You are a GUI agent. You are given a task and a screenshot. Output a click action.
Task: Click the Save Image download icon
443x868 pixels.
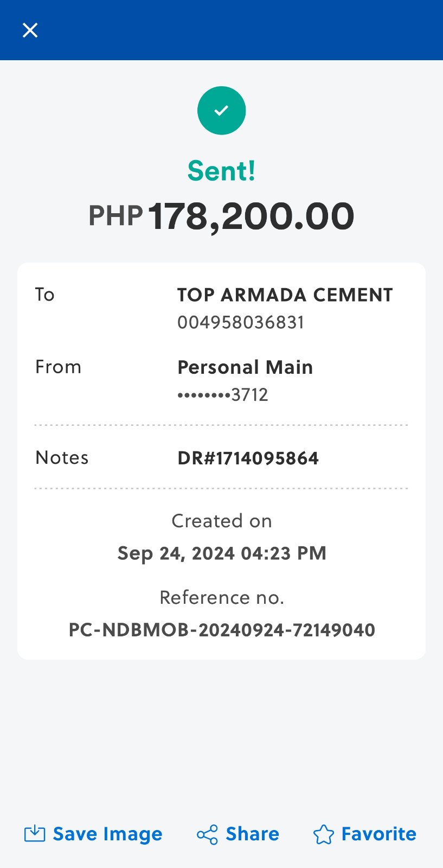[35, 834]
